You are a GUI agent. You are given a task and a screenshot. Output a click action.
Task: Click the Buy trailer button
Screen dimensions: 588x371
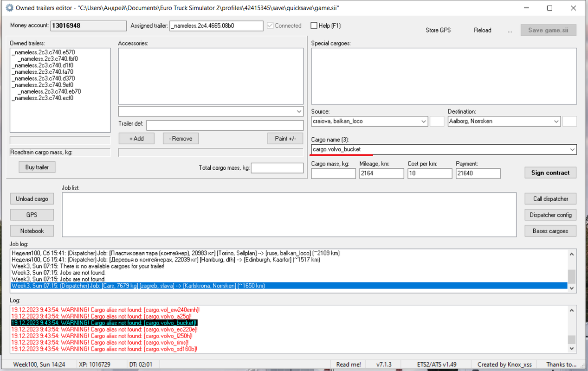[37, 167]
